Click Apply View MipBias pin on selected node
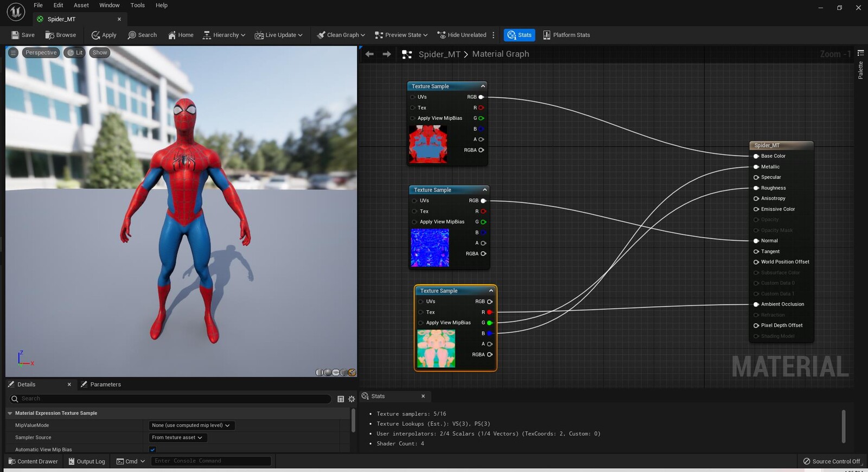 (x=421, y=323)
